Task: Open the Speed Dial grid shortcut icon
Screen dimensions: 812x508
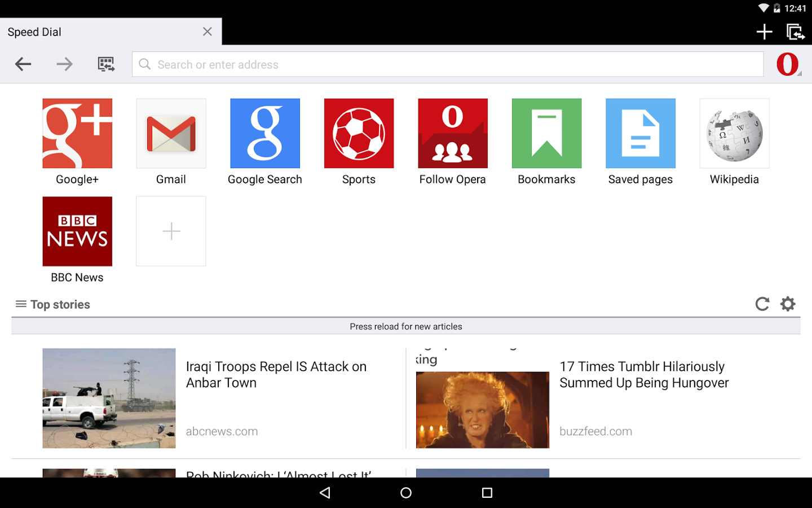Action: pos(106,64)
